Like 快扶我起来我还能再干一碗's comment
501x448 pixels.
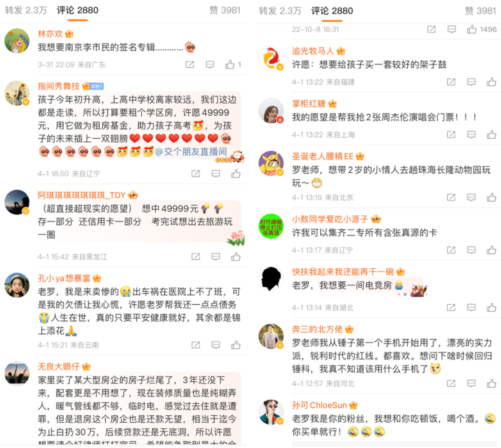coord(492,308)
